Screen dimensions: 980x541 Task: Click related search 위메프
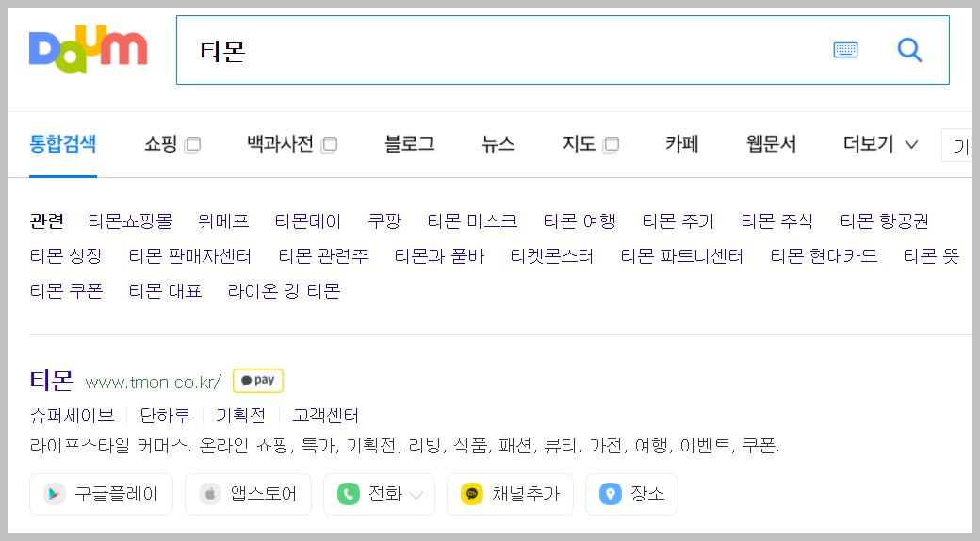[223, 221]
